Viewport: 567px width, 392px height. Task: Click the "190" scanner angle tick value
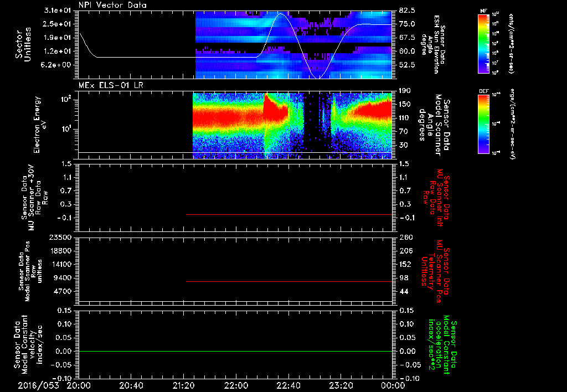406,91
